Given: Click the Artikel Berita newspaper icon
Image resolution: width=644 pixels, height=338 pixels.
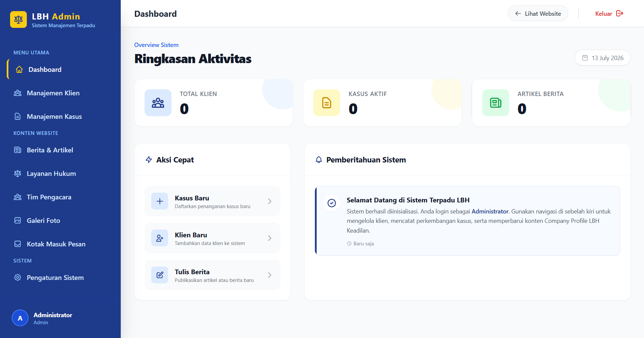Looking at the screenshot, I should pos(496,103).
